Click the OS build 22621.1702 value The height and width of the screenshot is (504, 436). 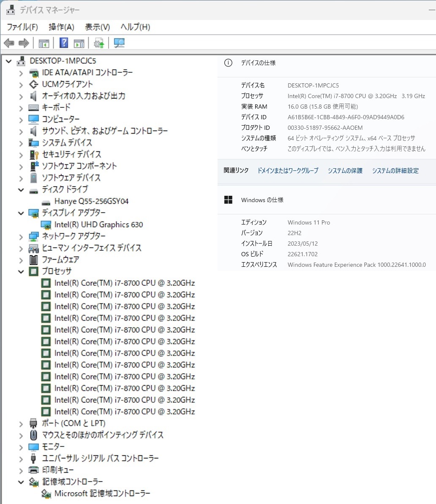(302, 254)
